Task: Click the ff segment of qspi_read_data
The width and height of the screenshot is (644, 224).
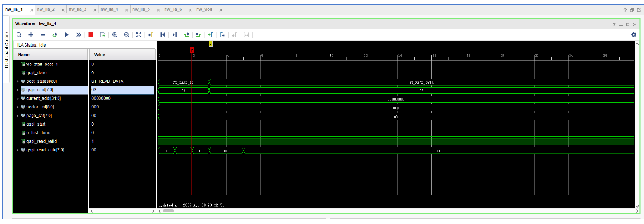Action: pos(438,151)
